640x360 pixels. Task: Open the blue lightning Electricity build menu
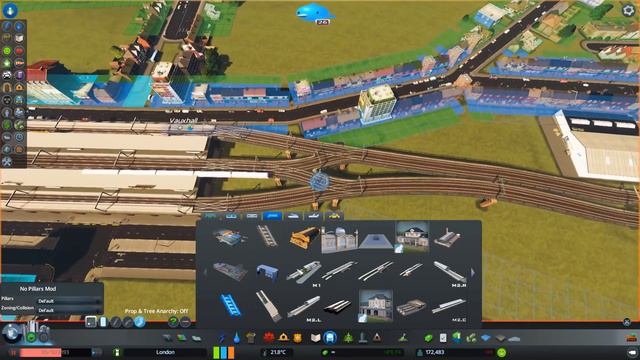pyautogui.click(x=222, y=338)
